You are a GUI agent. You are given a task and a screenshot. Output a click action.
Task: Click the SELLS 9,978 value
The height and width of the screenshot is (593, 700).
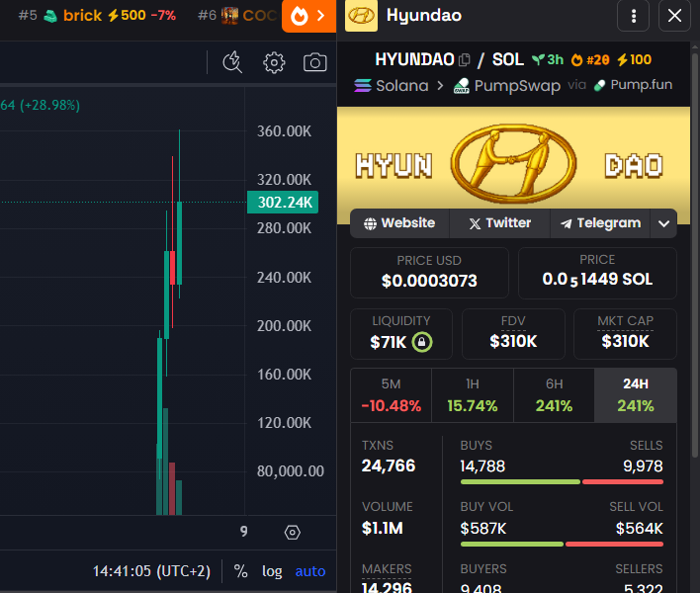tap(643, 466)
